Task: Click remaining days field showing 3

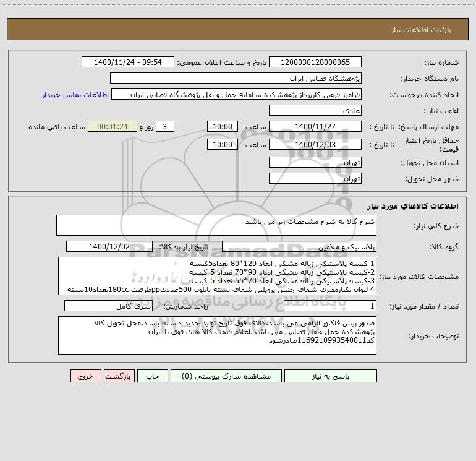Action: coord(165,126)
